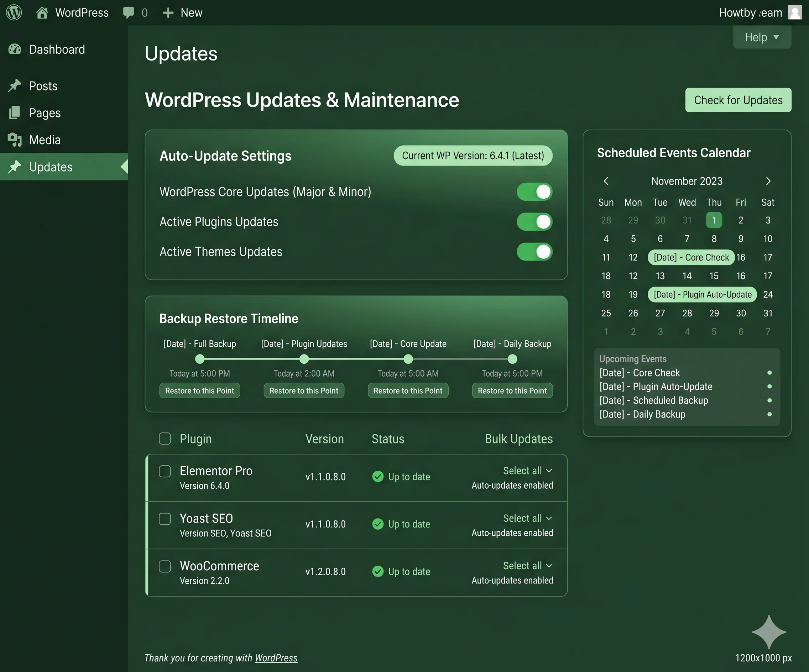809x672 pixels.
Task: Click Elementor Pro Auto-updates enabled text
Action: pos(512,485)
